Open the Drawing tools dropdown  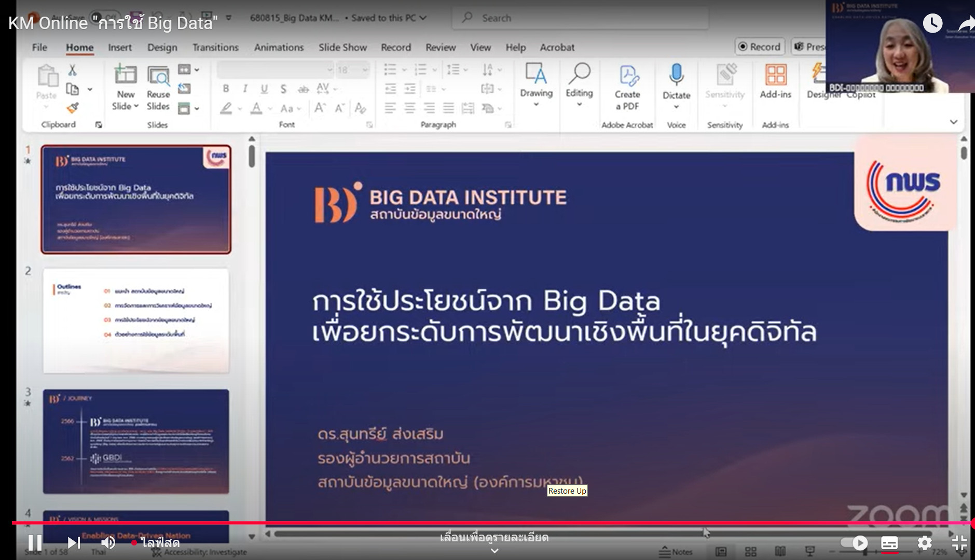(x=536, y=85)
